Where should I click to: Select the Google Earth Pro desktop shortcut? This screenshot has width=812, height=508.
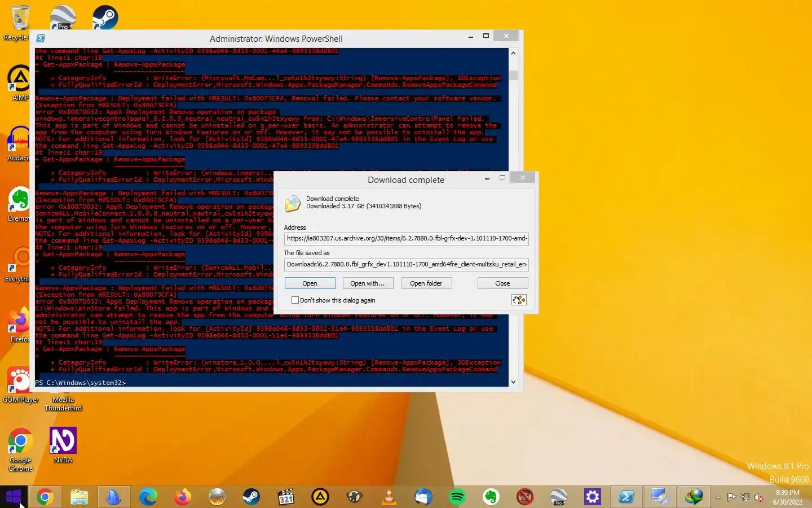pos(63,17)
